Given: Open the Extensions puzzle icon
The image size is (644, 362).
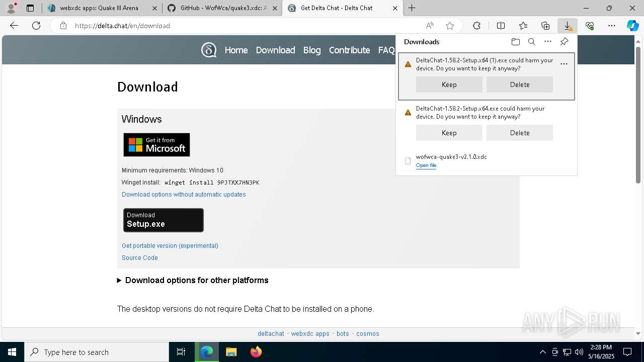Looking at the screenshot, I should coord(476,26).
